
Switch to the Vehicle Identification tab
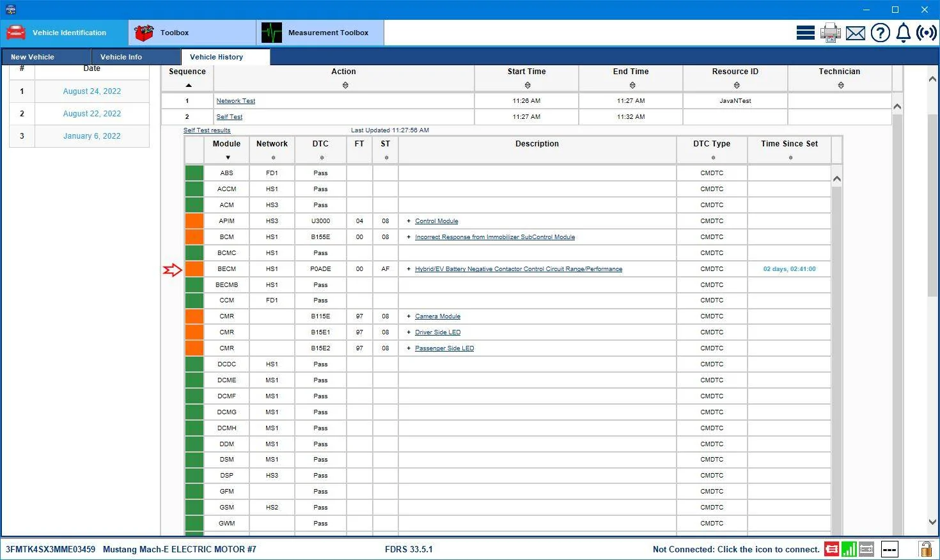tap(64, 33)
